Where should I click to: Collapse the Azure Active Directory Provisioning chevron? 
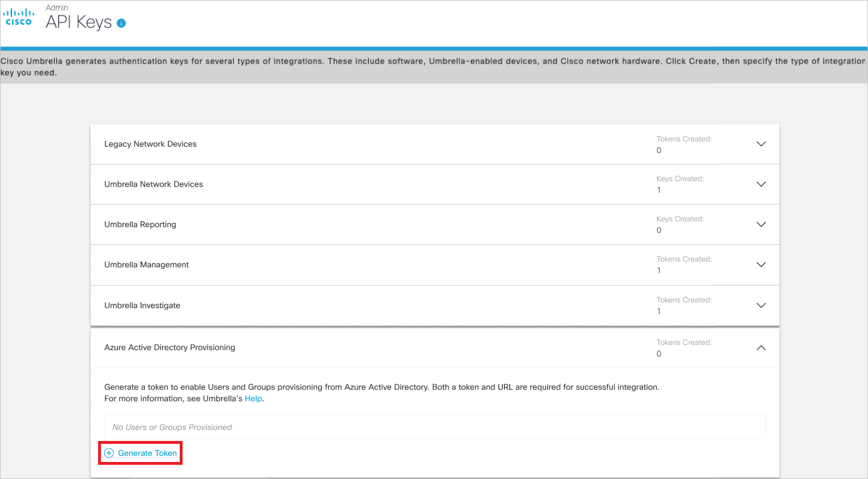761,348
